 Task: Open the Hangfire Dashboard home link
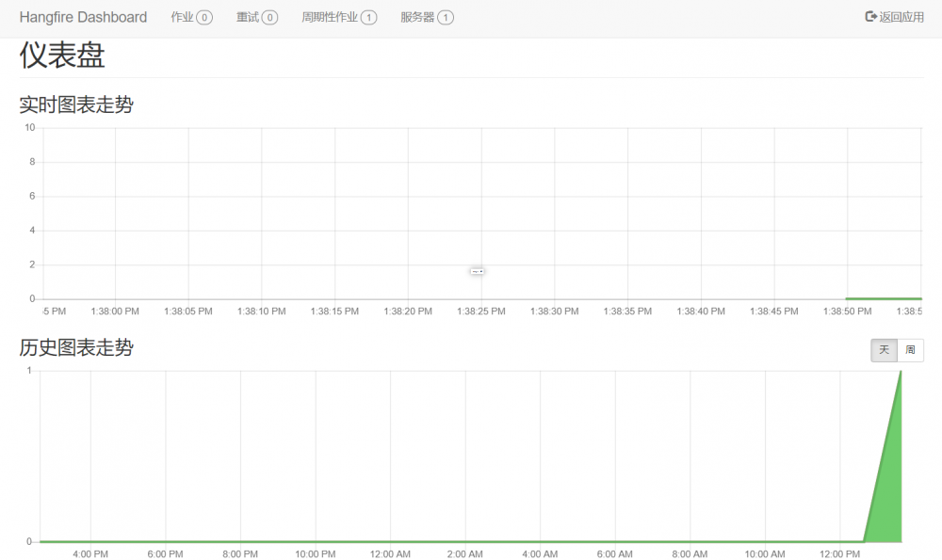click(x=83, y=17)
